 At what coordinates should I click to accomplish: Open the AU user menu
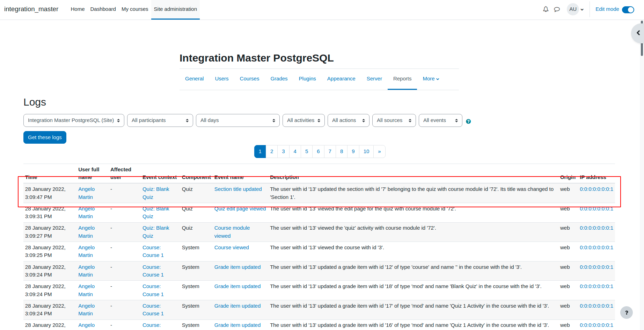pos(575,9)
